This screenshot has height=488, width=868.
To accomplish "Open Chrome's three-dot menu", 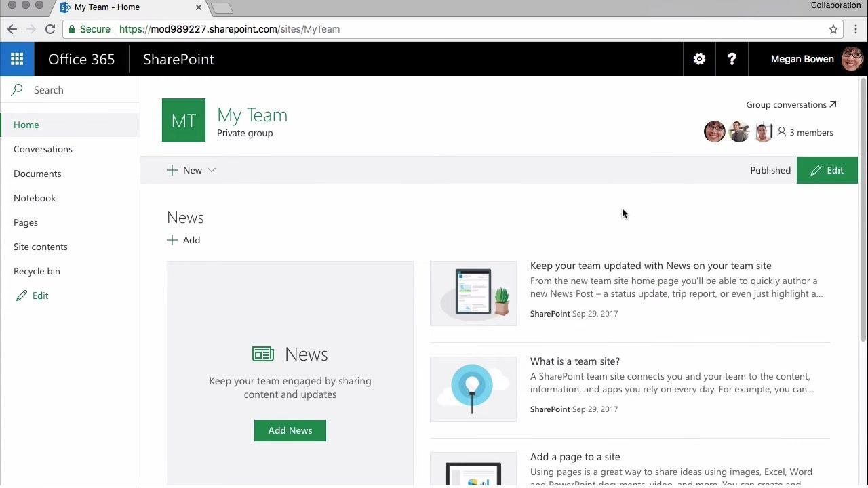I will point(856,29).
